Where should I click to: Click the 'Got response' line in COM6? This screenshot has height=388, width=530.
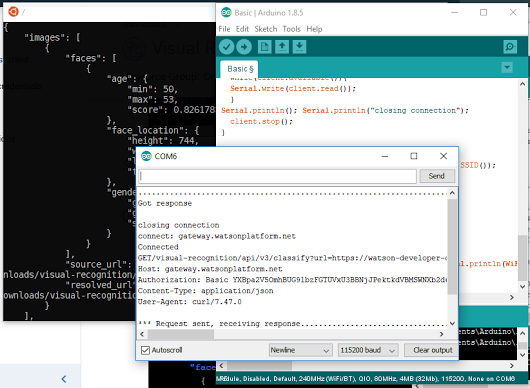pos(165,203)
